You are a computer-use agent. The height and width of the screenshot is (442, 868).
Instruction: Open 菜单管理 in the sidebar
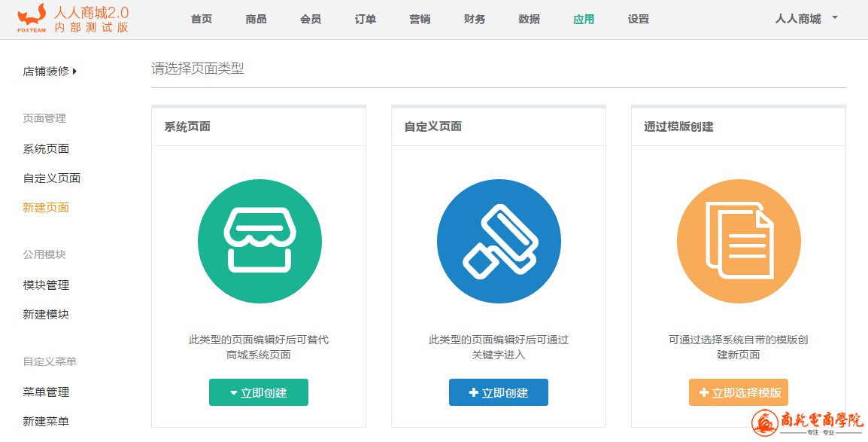tap(46, 392)
